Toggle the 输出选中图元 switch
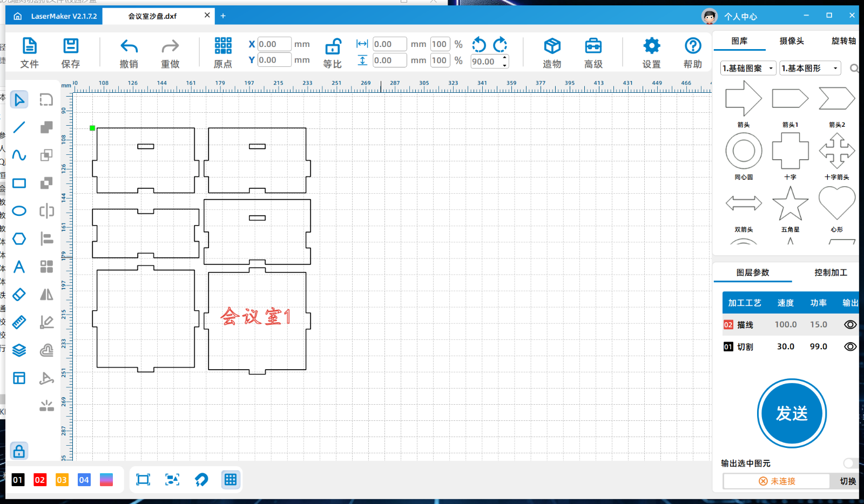 (x=850, y=464)
